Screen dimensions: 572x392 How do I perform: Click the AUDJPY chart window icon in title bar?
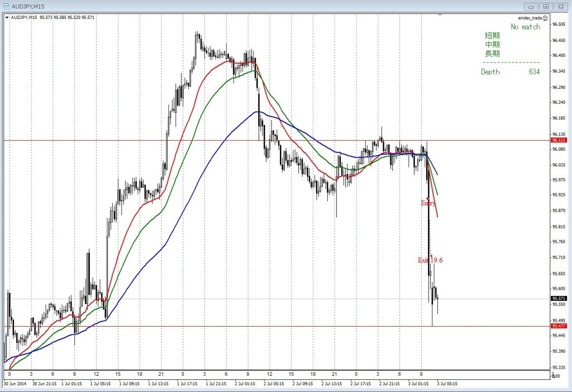pos(6,6)
